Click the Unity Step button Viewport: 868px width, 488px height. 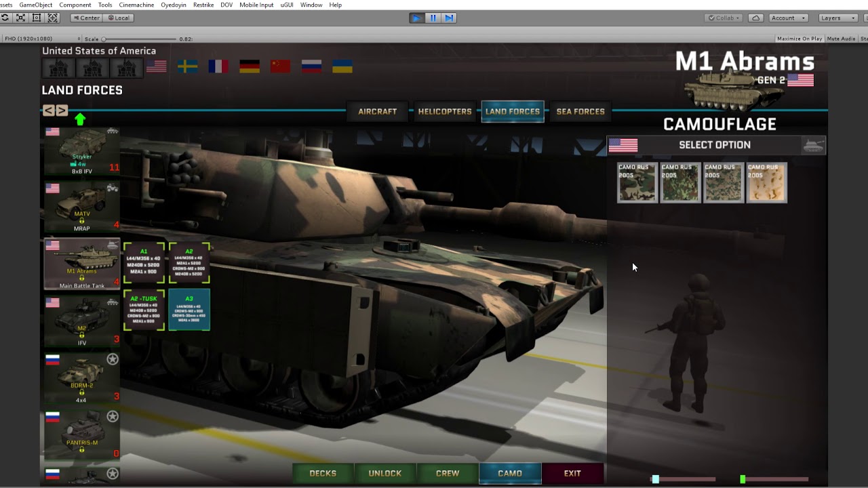449,18
